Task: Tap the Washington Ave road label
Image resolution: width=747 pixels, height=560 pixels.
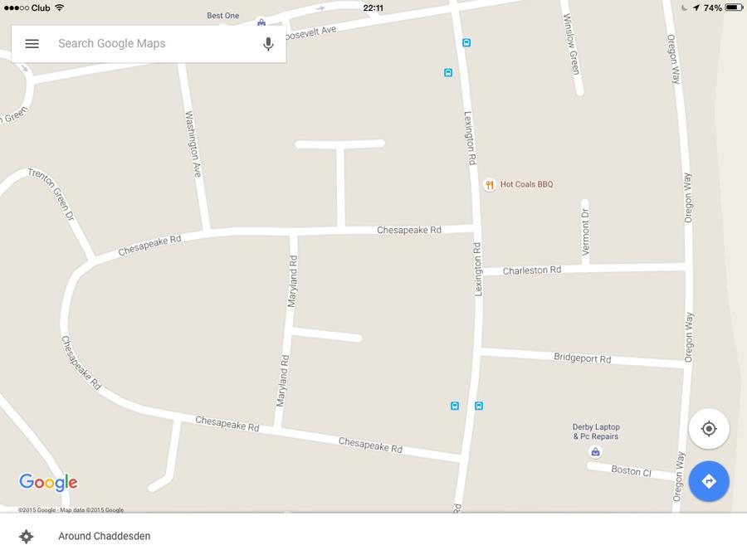Action: click(193, 144)
